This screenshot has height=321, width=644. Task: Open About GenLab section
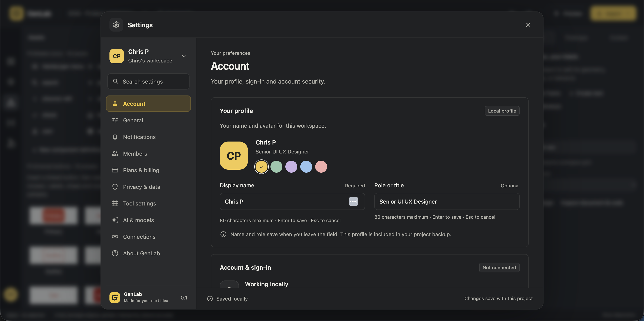(148, 253)
